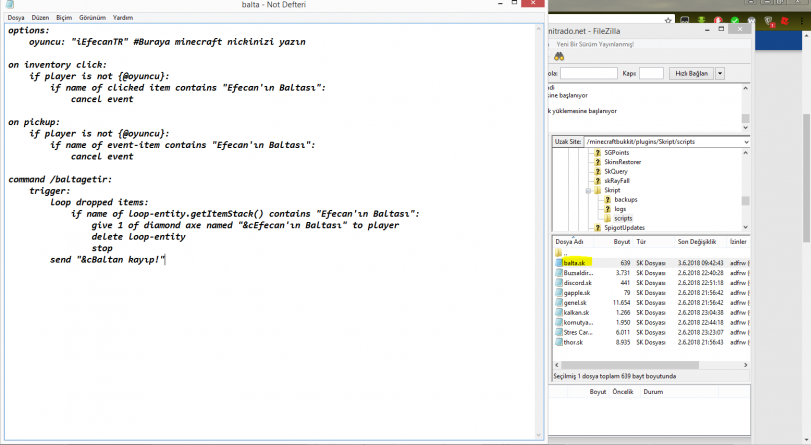Click left arrow of file list horizontal scrollbar
The width and height of the screenshot is (811, 445).
[557, 365]
